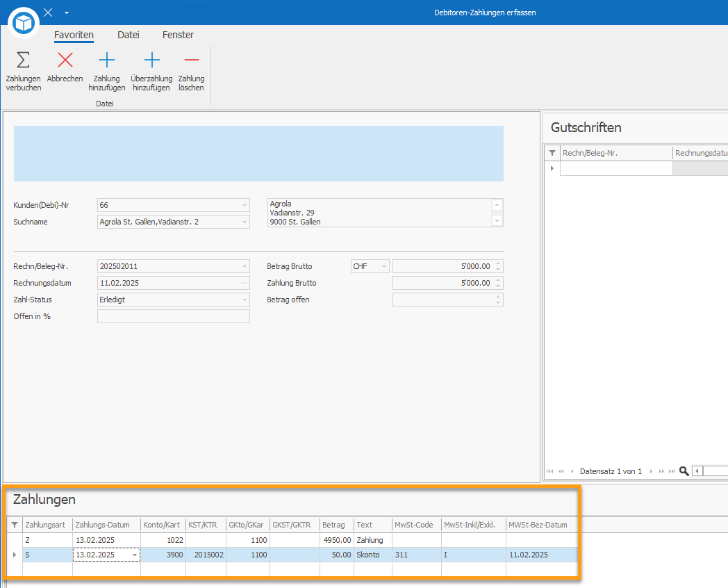Expand the Kunden(Debi)-Nr dropdown
This screenshot has height=588, width=728.
tap(244, 206)
